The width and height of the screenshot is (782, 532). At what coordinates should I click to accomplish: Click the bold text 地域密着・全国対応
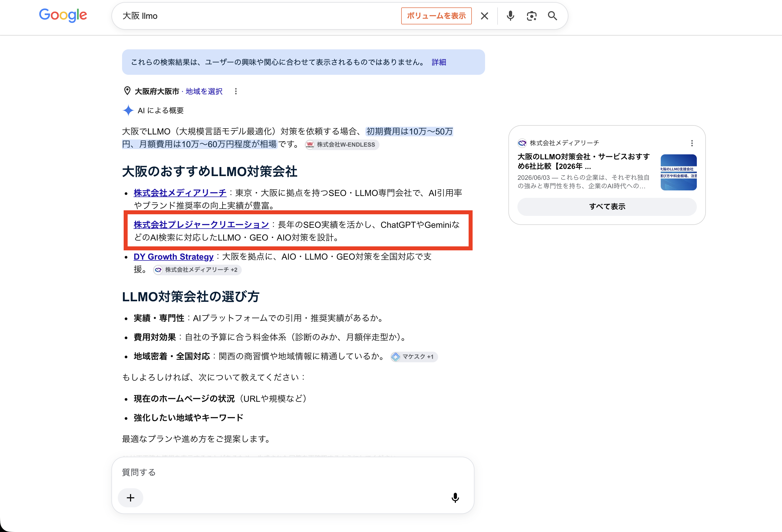(172, 356)
